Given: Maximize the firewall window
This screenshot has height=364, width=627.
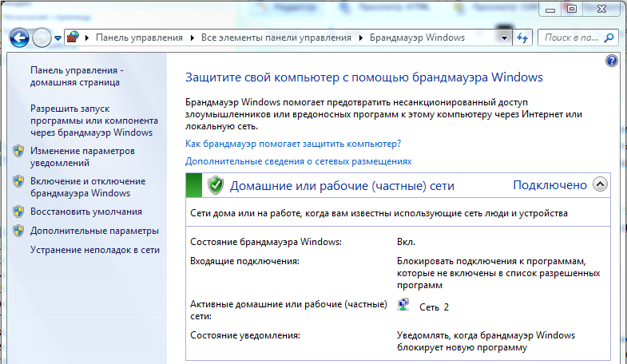Looking at the screenshot, I should 572,10.
